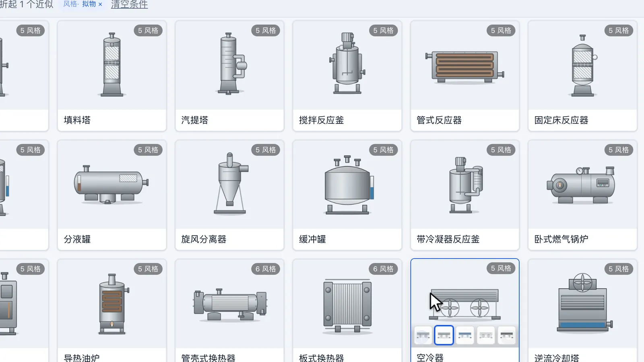Pick the 缓冲罐 buffer tank icon
Image resolution: width=644 pixels, height=362 pixels.
pos(349,185)
